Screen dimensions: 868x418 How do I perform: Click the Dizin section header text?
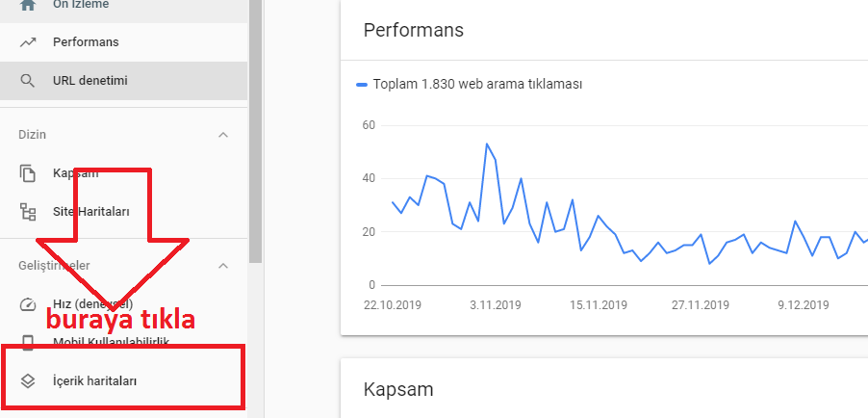tap(33, 135)
